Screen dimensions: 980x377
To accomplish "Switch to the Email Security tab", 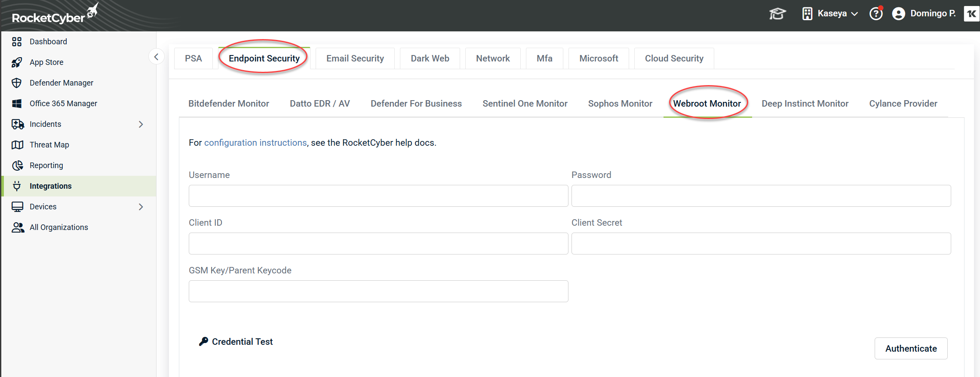I will tap(355, 58).
